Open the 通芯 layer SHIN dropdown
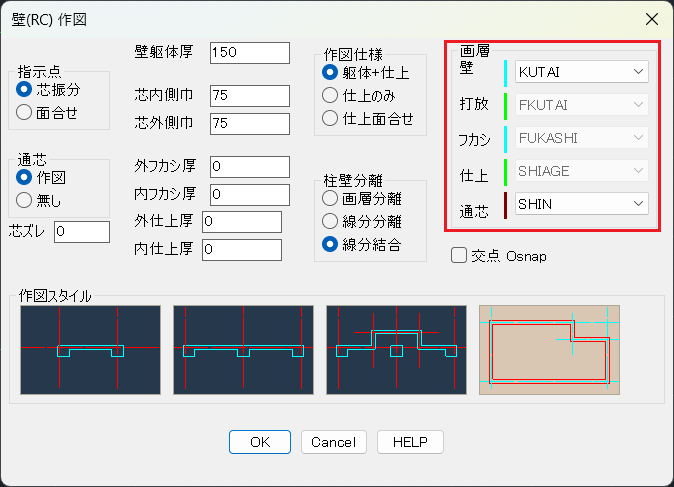This screenshot has width=674, height=487. point(582,204)
